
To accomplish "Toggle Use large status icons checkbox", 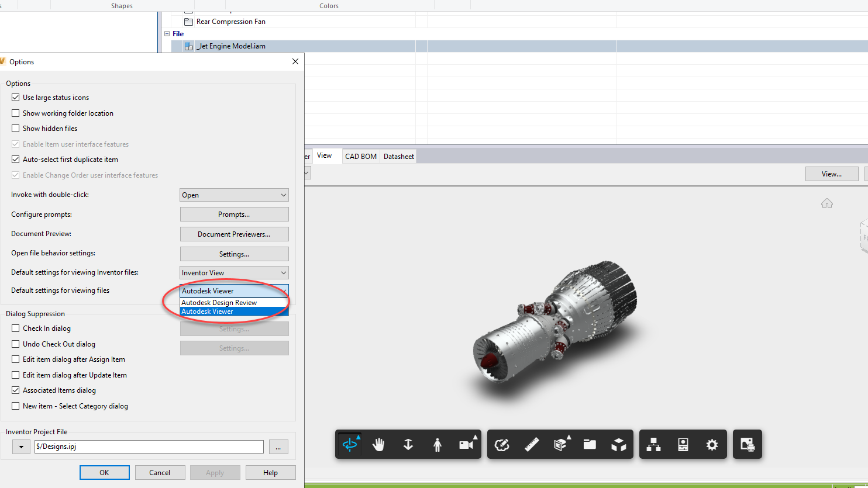I will point(16,98).
